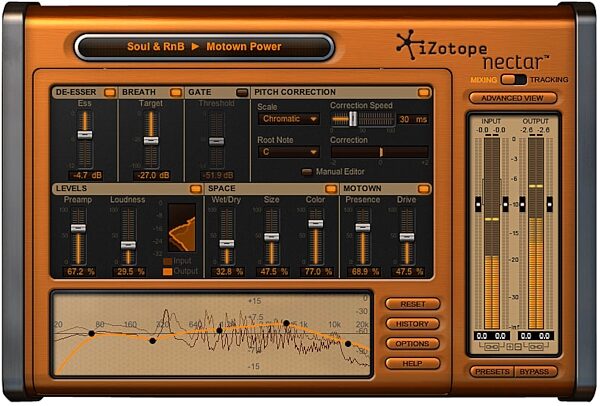Click the Correction Speed 30 ms field
This screenshot has height=406, width=600.
[413, 119]
